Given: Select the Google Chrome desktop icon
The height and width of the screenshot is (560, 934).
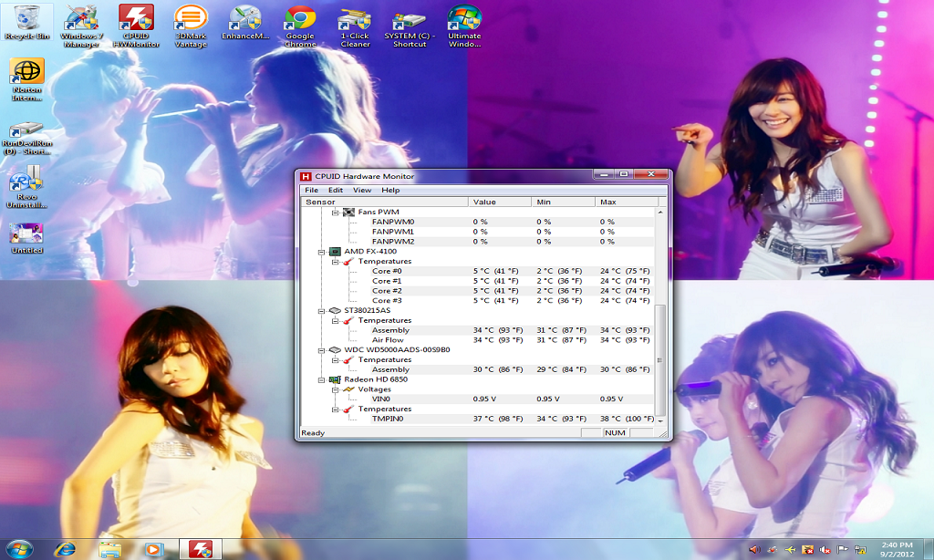Looking at the screenshot, I should click(300, 26).
